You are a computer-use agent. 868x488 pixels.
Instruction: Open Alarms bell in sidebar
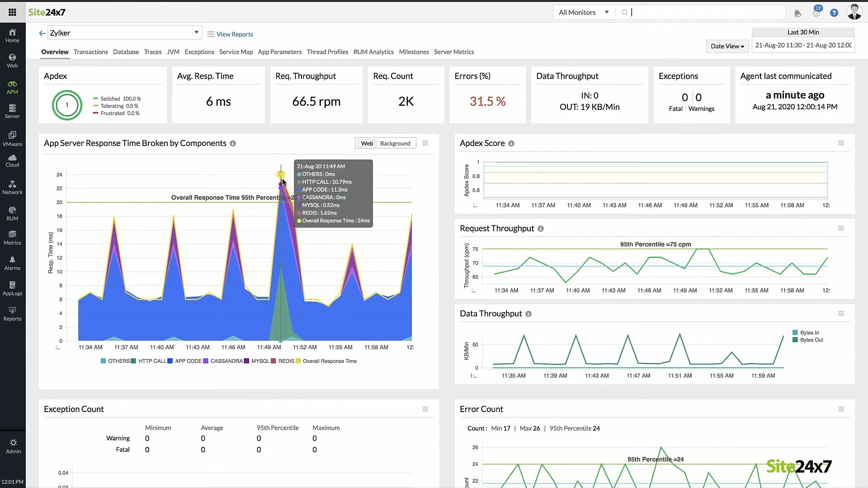point(12,263)
